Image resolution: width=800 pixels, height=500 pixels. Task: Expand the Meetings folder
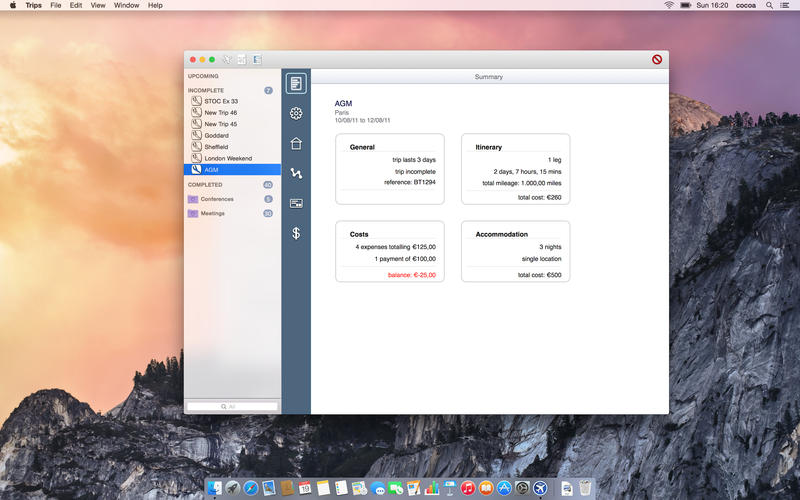[x=212, y=213]
